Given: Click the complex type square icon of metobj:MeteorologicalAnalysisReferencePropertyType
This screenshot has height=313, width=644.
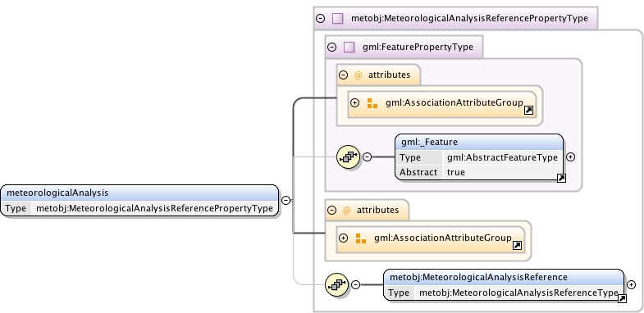Looking at the screenshot, I should 338,19.
